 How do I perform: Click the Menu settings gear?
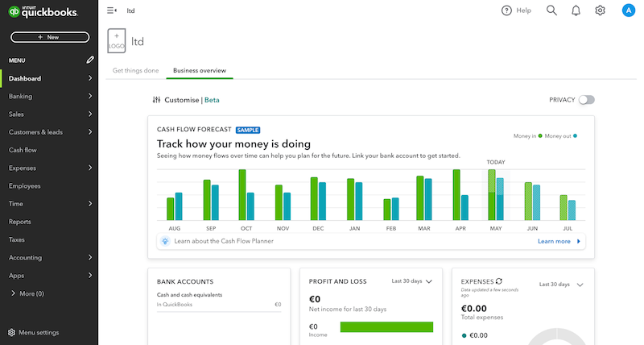tap(11, 332)
